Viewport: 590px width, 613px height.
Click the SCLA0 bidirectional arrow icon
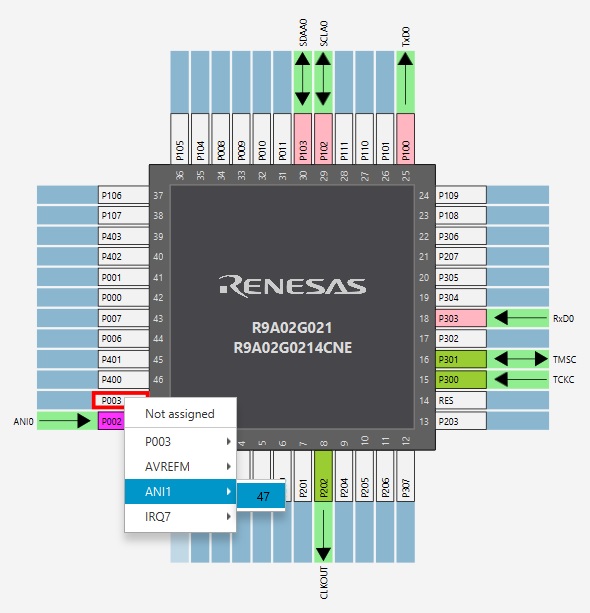coord(323,80)
